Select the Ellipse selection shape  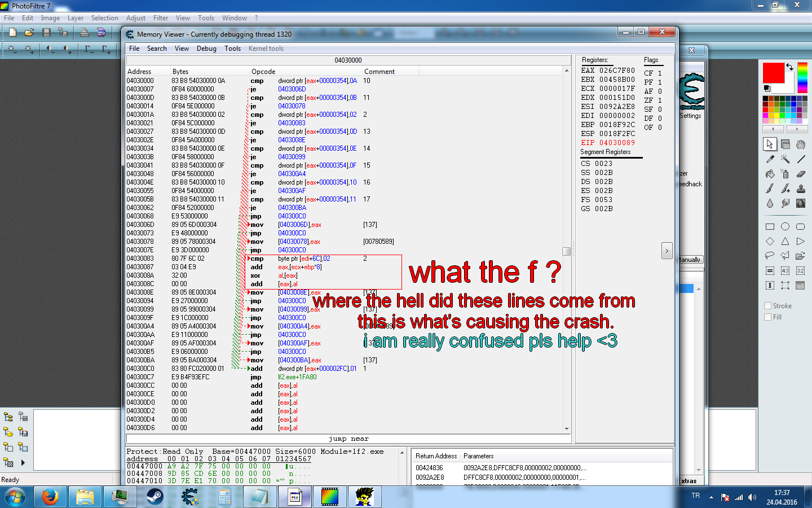click(785, 226)
